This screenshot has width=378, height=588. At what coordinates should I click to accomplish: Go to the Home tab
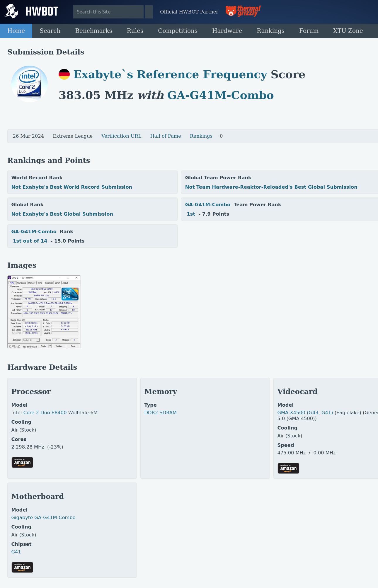(x=16, y=31)
